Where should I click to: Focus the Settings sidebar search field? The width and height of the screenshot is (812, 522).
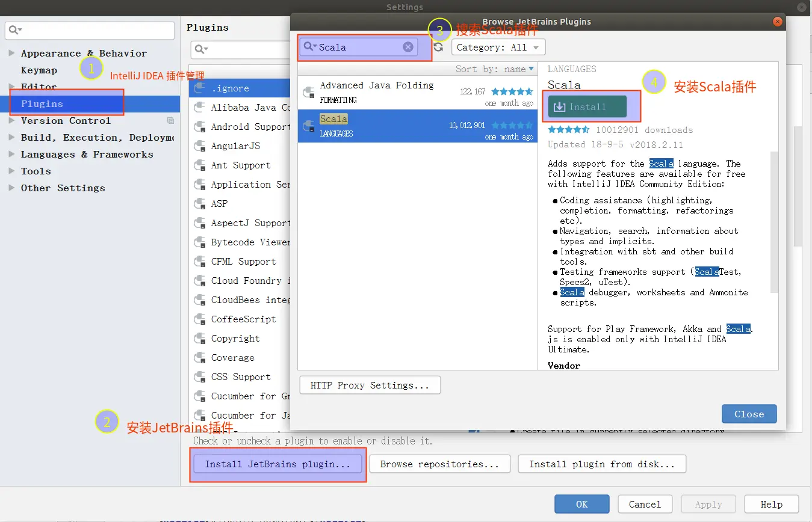[90, 30]
